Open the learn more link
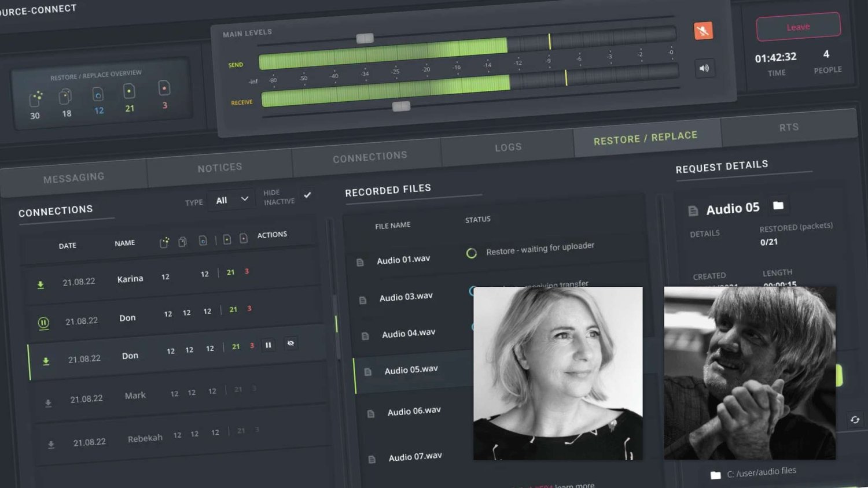The height and width of the screenshot is (488, 868). point(575,485)
